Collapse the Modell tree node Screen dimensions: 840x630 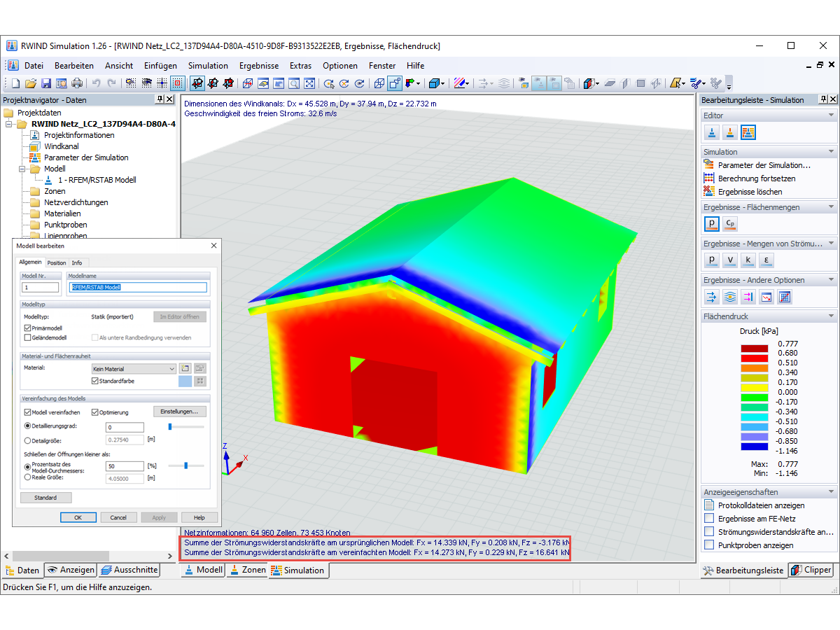tap(22, 169)
